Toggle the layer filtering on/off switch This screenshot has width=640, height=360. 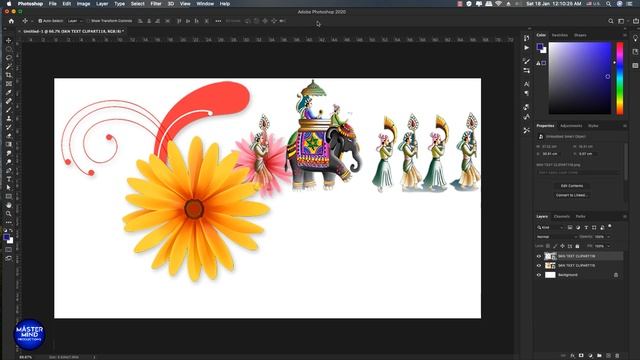point(610,226)
